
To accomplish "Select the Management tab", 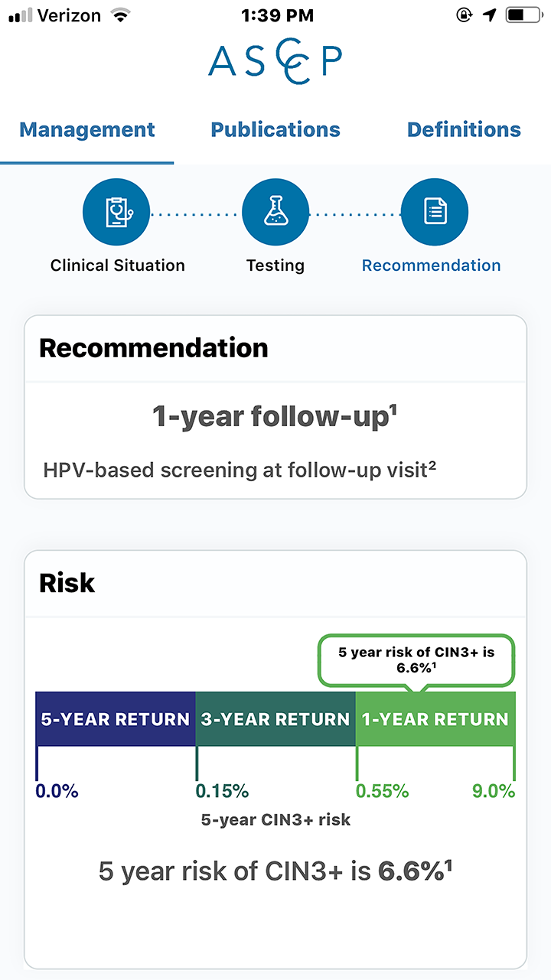I will point(87,129).
